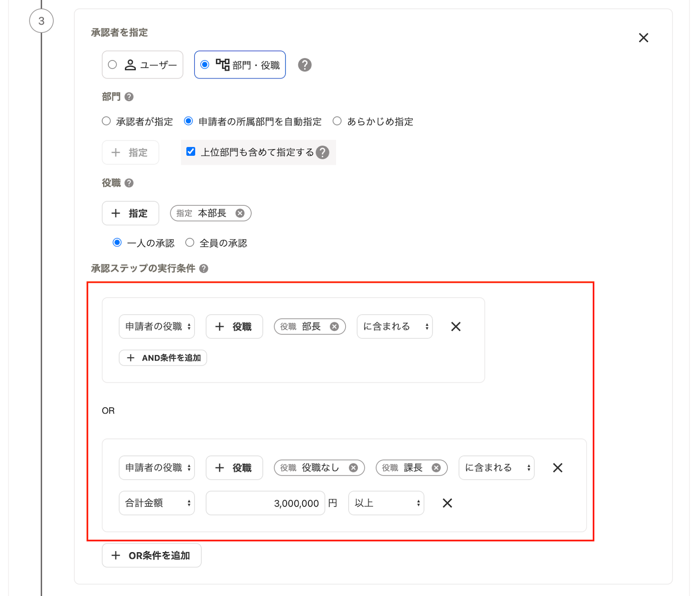This screenshot has height=596, width=700.
Task: Click the 課長 tag label
Action: pyautogui.click(x=413, y=468)
